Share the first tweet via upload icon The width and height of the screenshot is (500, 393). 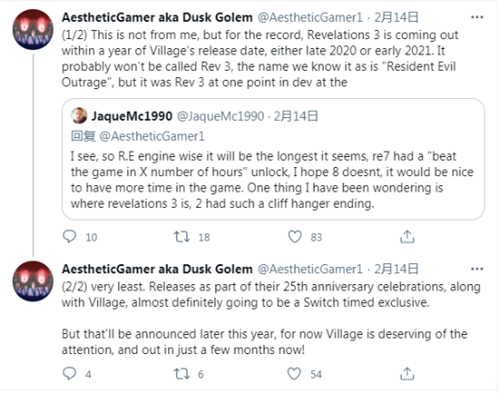(x=407, y=236)
